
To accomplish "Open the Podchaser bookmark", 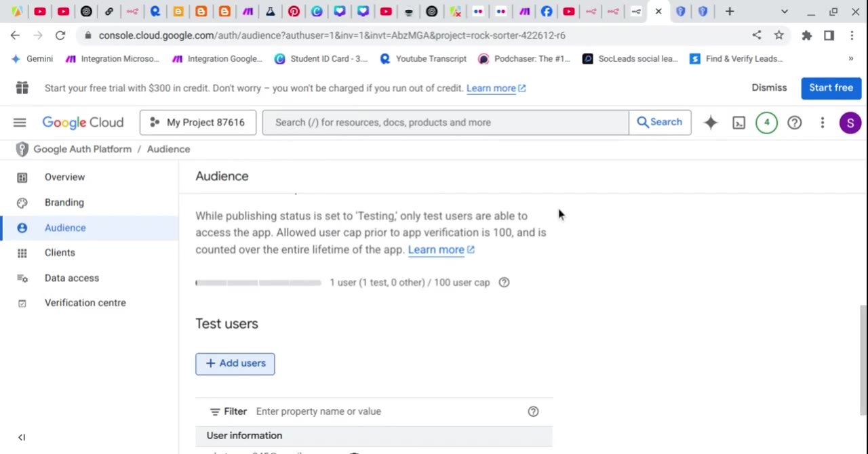I will tap(524, 59).
